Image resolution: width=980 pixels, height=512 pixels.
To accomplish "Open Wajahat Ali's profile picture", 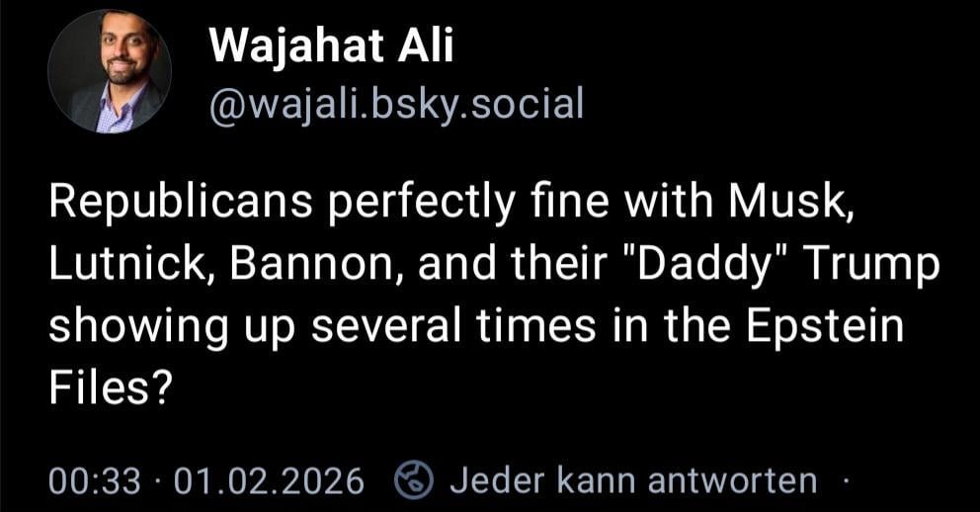I will pos(110,71).
